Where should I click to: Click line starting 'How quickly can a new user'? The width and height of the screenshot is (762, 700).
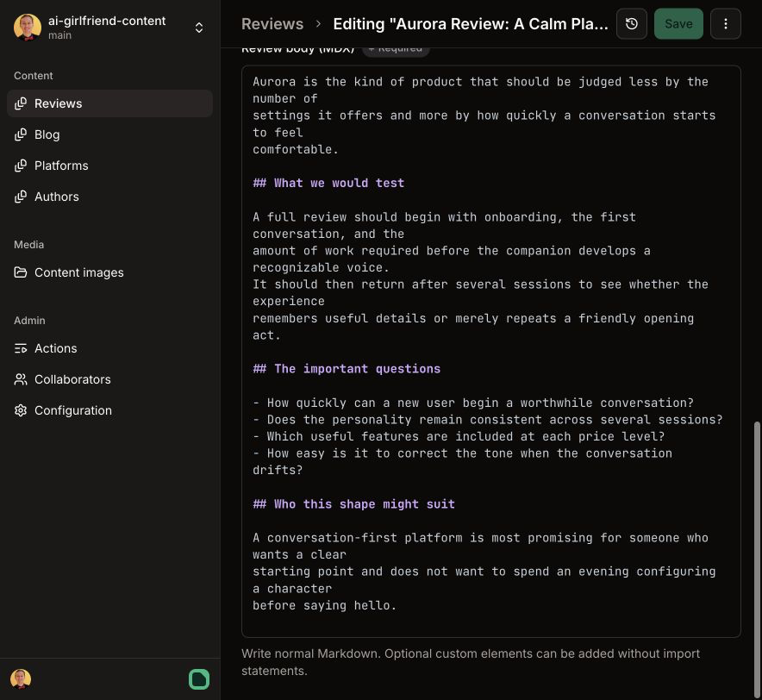coord(473,403)
